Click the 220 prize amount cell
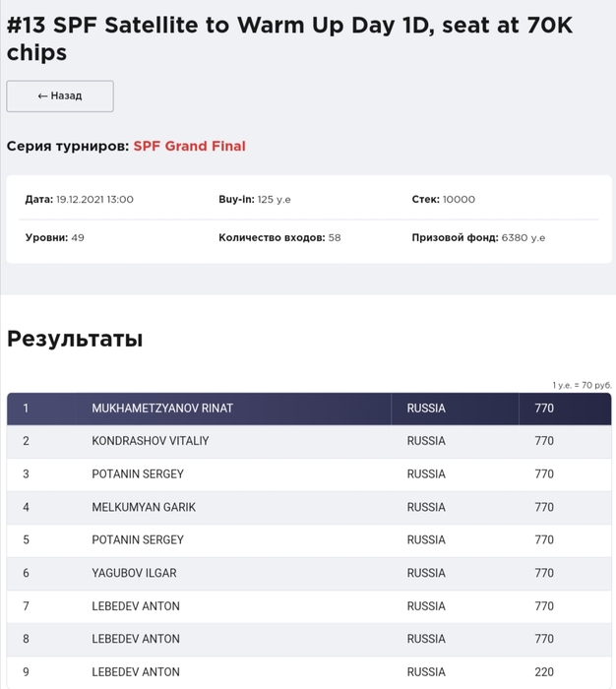616x689 pixels. (544, 672)
